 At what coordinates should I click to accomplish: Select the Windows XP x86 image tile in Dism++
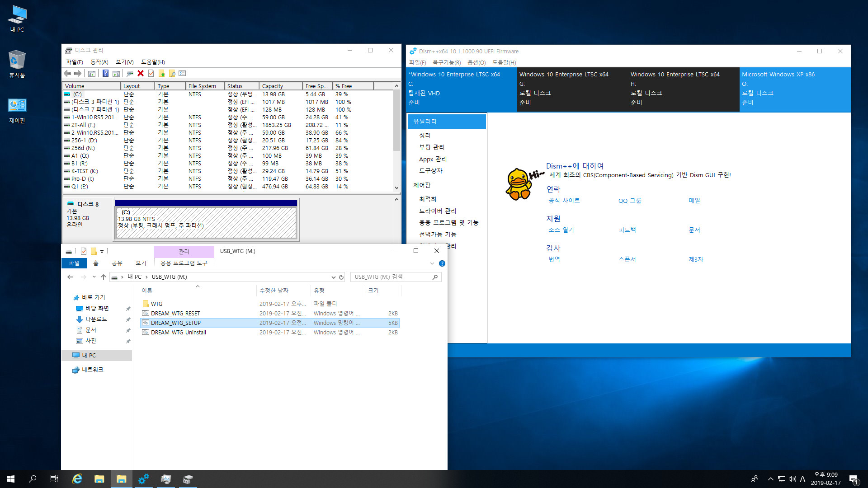(795, 89)
